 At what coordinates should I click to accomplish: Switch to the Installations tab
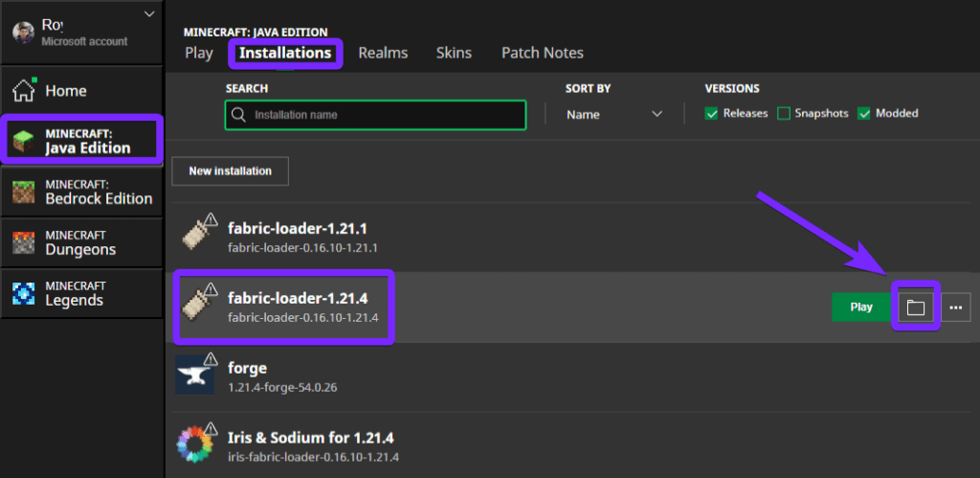tap(285, 54)
